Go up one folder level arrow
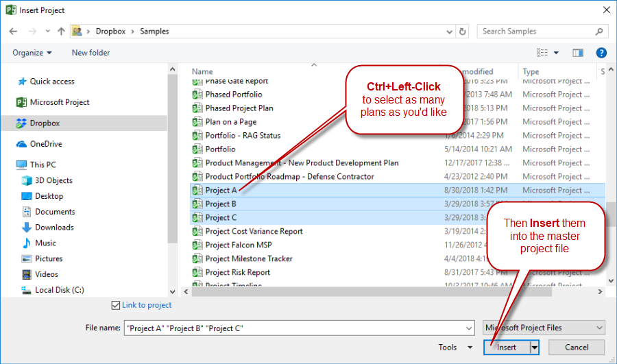Viewport: 617px width, 364px height. coord(61,32)
